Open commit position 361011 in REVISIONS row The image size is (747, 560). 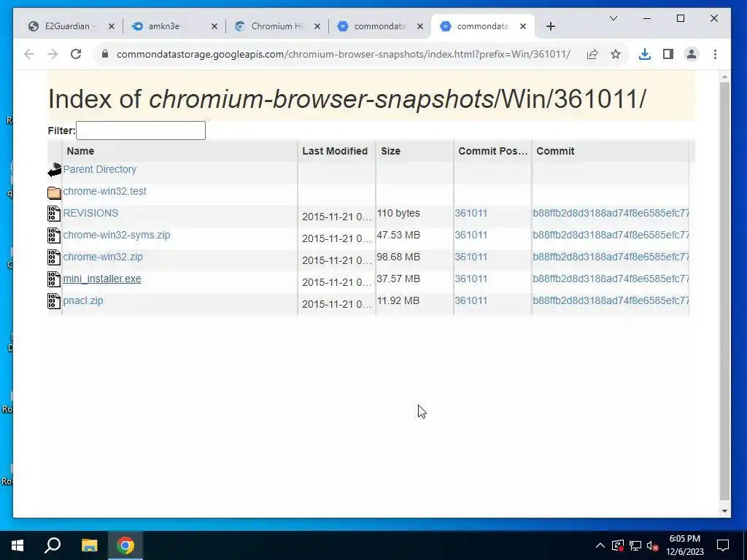coord(471,213)
